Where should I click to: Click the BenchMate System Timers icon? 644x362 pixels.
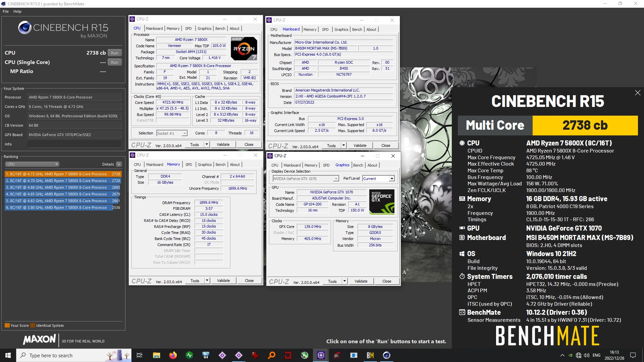click(462, 277)
